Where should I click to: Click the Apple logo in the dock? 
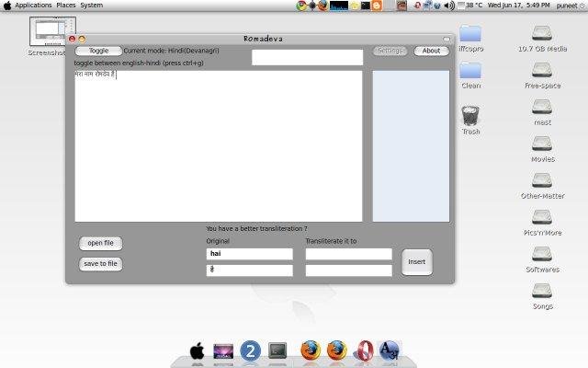click(x=197, y=351)
